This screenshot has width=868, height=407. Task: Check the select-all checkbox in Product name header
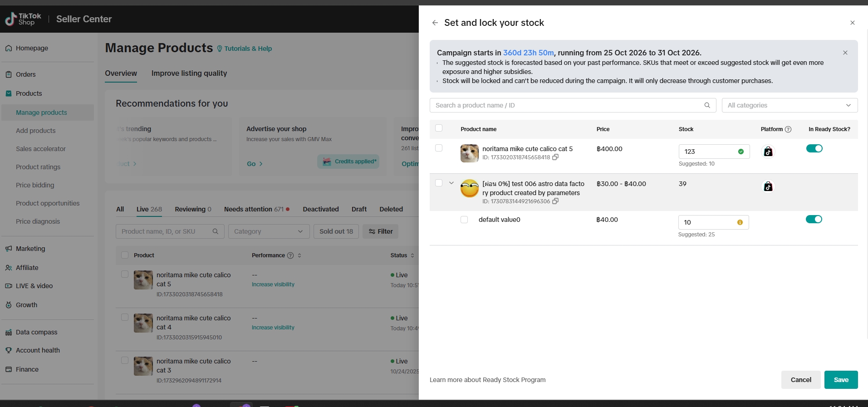pos(439,128)
